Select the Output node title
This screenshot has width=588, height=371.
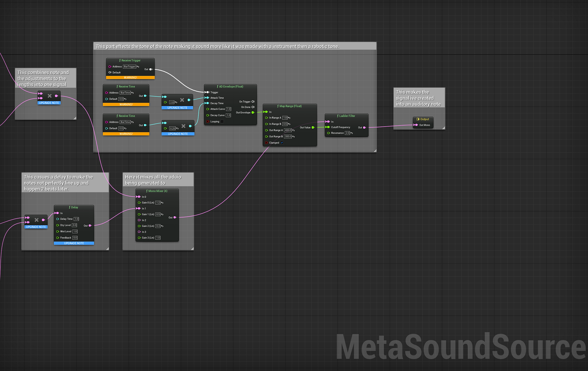(x=424, y=119)
